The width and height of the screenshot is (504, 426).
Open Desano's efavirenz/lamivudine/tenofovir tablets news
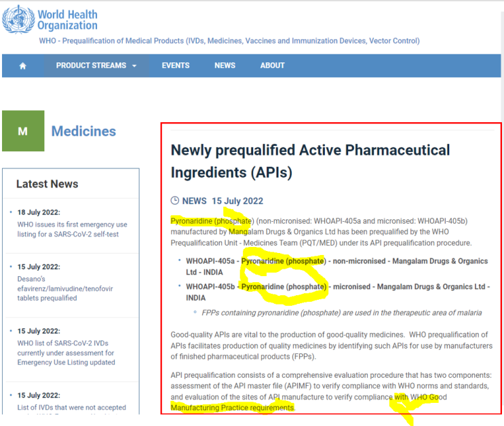[65, 288]
